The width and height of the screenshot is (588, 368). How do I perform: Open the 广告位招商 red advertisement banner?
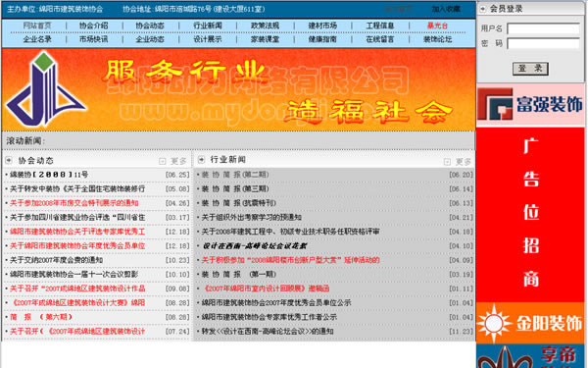coord(530,214)
